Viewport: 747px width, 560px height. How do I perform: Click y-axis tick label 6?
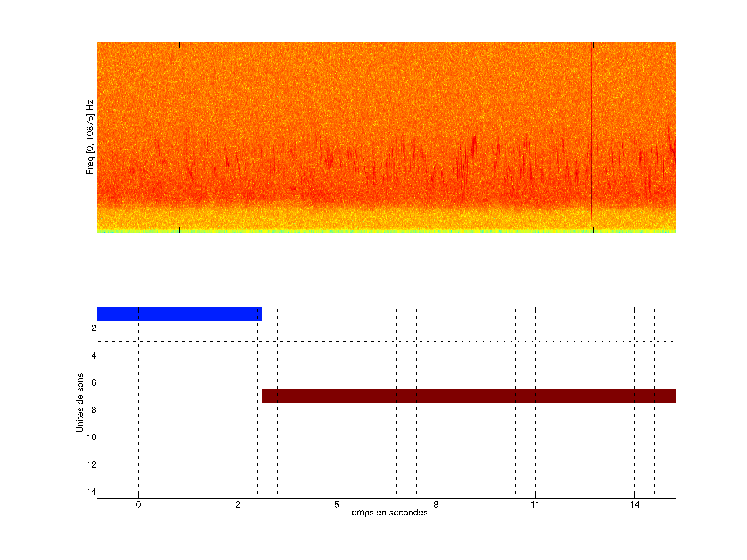[x=94, y=383]
